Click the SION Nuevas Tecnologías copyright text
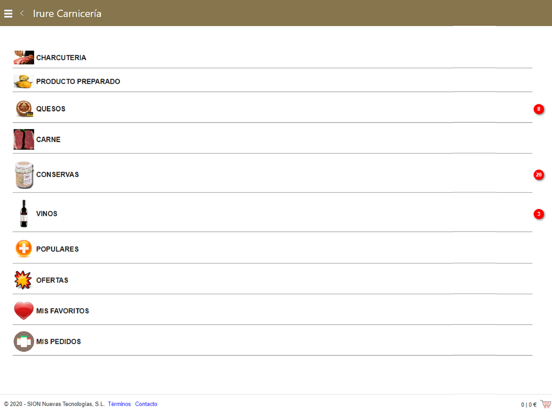This screenshot has height=414, width=552. [54, 404]
